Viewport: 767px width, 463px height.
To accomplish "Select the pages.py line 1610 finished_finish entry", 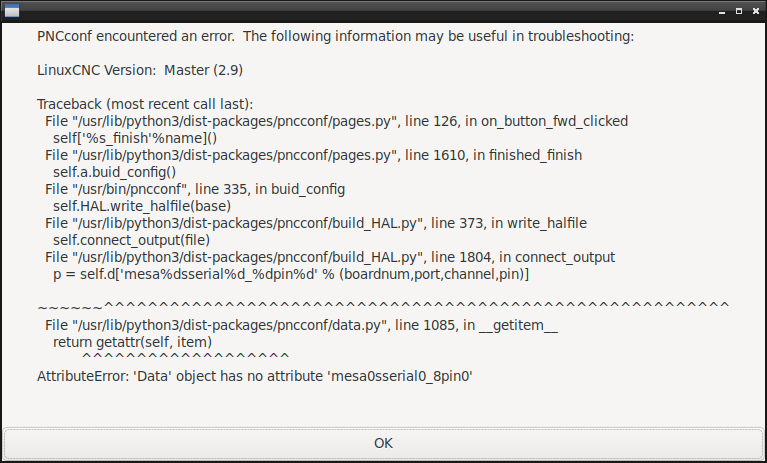I will [314, 155].
